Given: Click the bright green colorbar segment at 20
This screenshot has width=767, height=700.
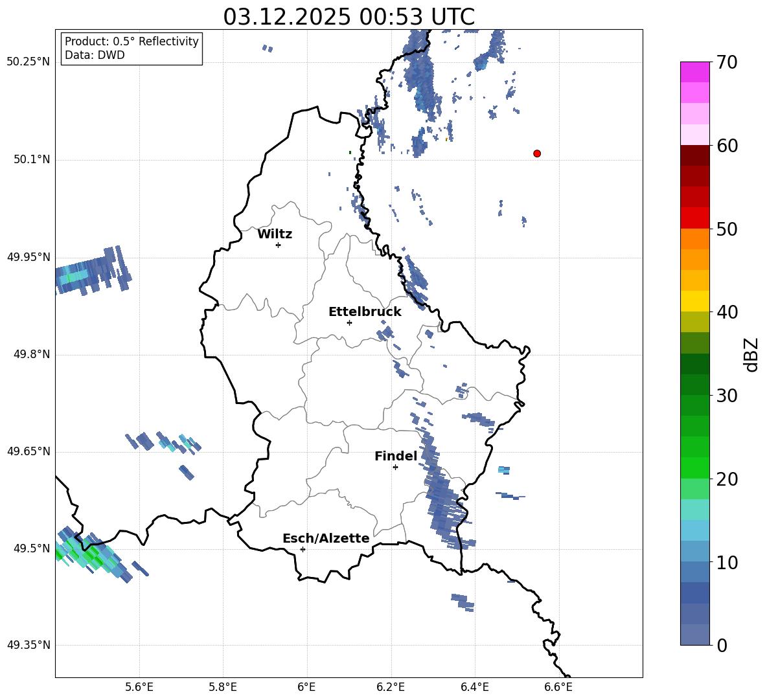Looking at the screenshot, I should point(694,468).
